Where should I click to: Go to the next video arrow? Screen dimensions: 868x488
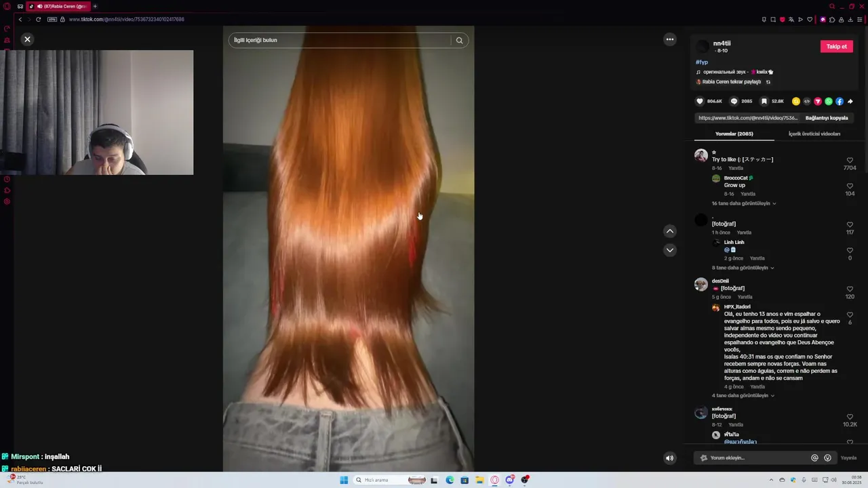pos(670,250)
